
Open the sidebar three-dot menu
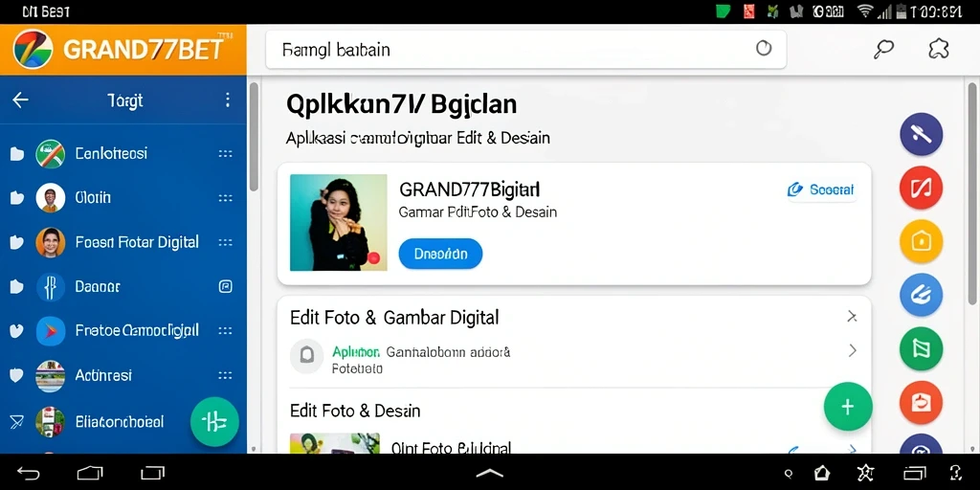pos(228,100)
